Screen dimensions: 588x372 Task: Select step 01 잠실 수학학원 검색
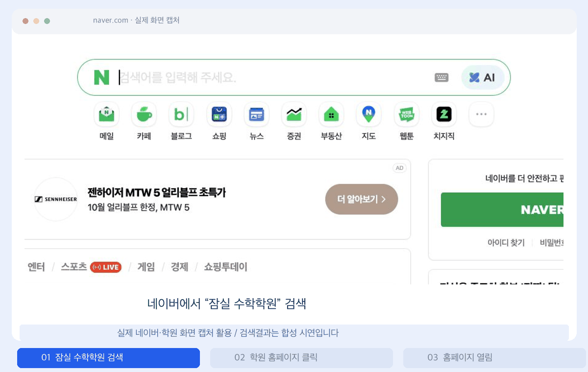(x=108, y=358)
